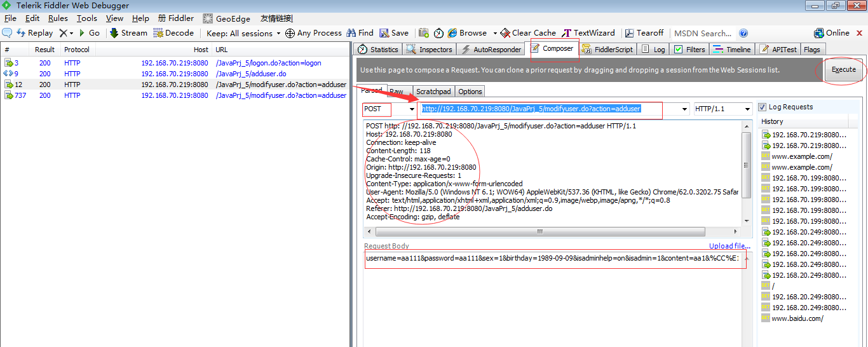The image size is (868, 347).
Task: Open the Rules menu
Action: click(58, 18)
